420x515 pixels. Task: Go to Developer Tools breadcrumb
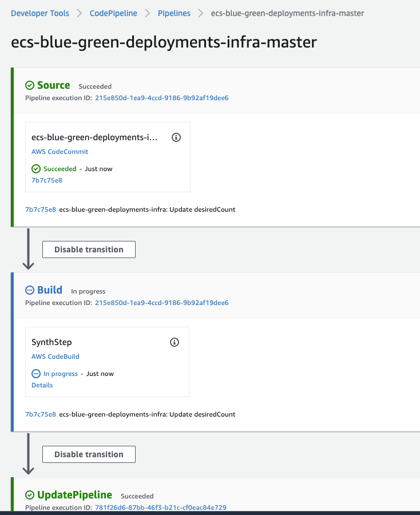(40, 13)
